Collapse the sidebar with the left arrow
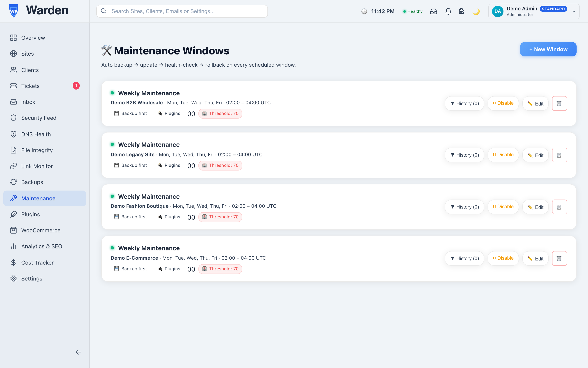The width and height of the screenshot is (588, 368). (78, 352)
